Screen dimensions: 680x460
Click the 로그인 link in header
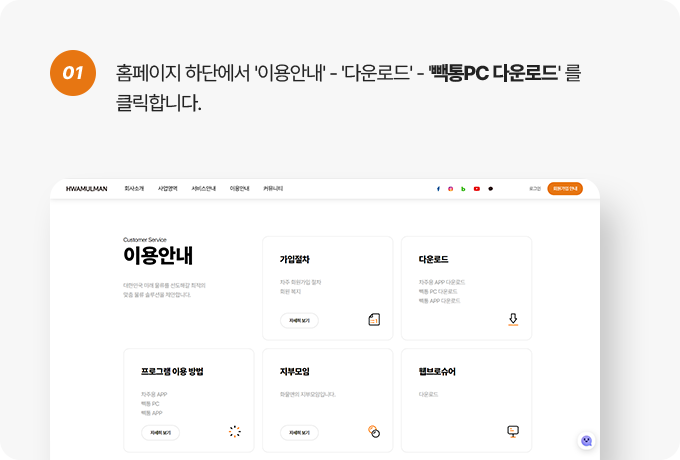(x=535, y=188)
